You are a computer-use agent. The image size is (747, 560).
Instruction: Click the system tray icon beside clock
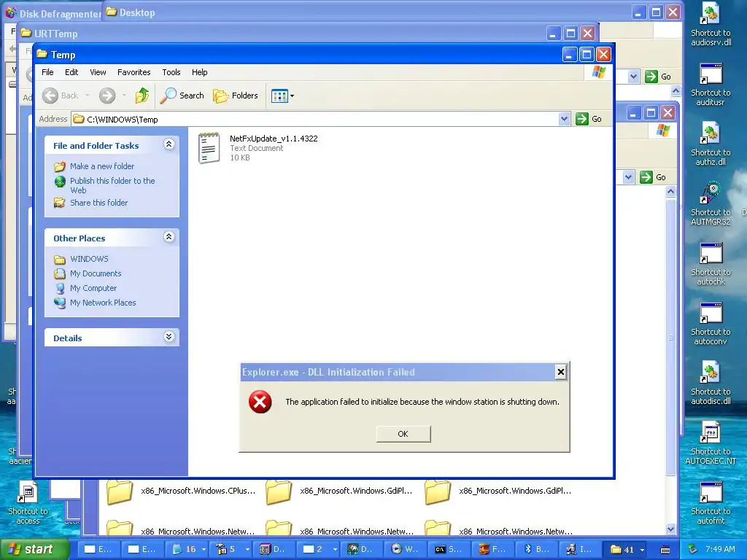pyautogui.click(x=693, y=550)
